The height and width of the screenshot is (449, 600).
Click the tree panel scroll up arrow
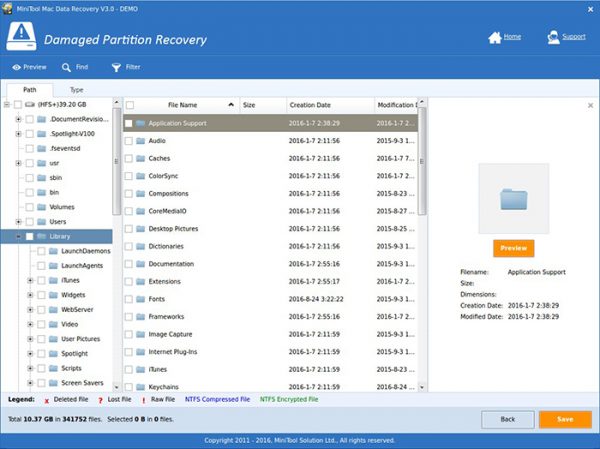[116, 102]
